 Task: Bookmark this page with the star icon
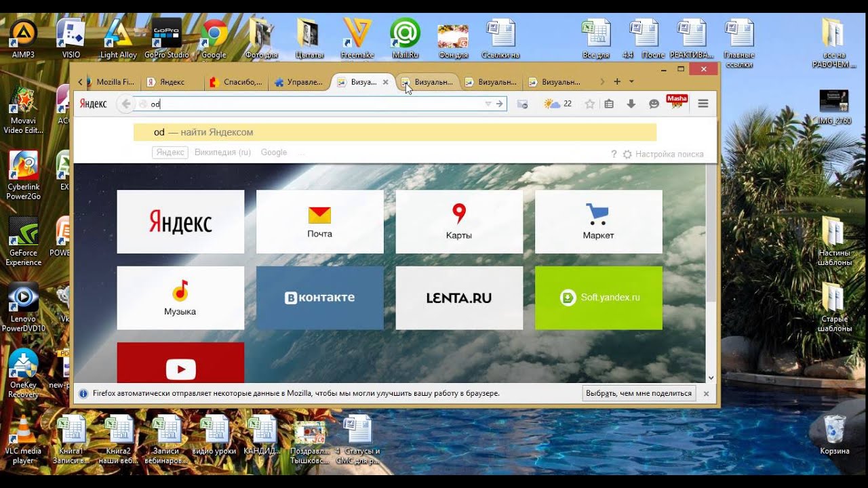tap(589, 104)
